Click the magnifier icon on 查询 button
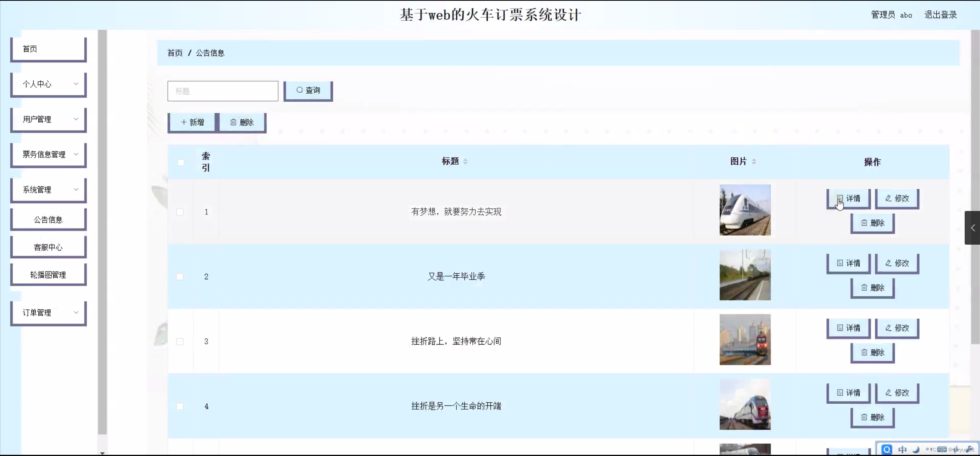 (x=300, y=90)
